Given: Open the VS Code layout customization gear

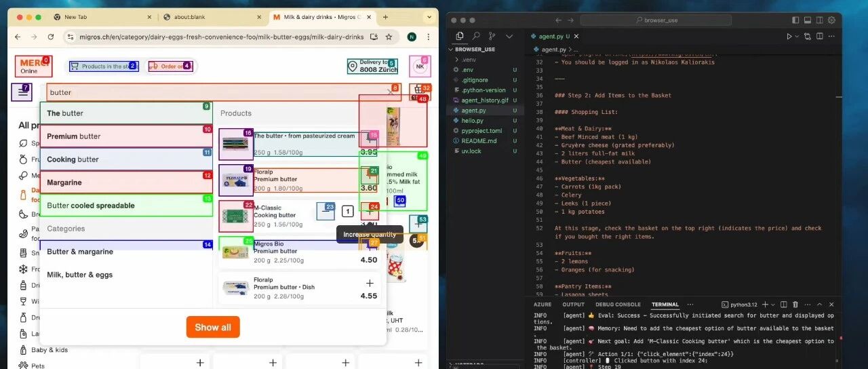Looking at the screenshot, I should pos(831,20).
